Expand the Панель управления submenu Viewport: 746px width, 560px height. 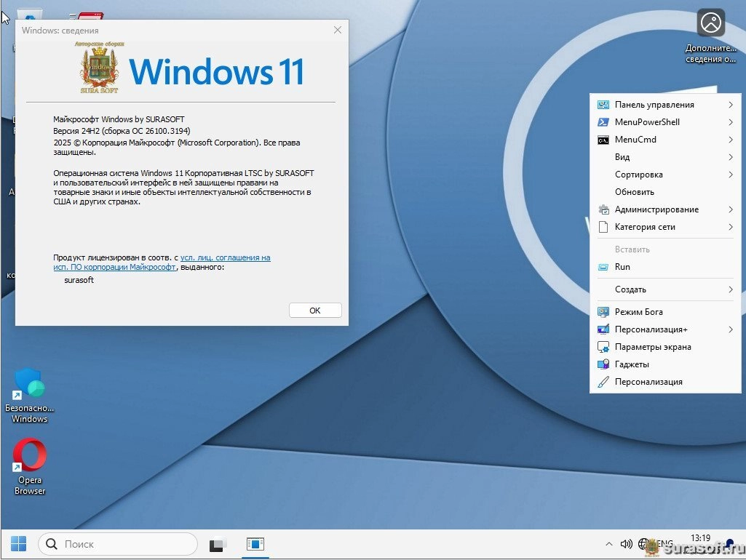[655, 105]
